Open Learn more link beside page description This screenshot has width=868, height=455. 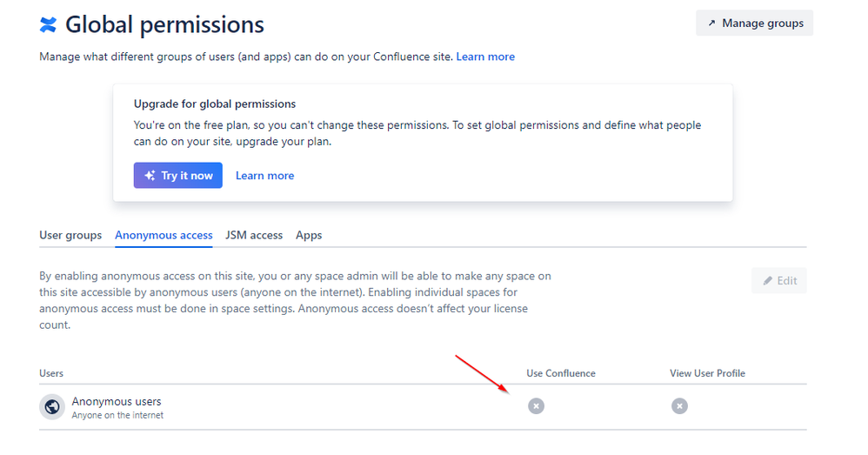[x=485, y=57]
